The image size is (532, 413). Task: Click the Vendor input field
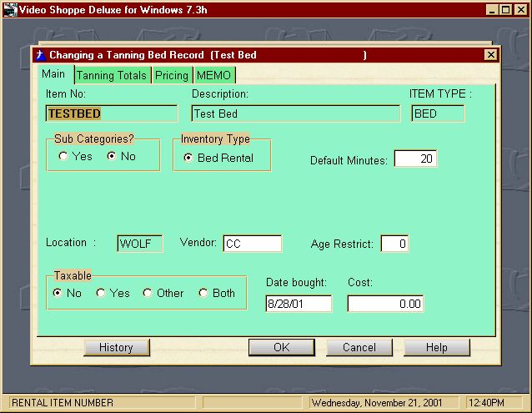coord(252,244)
